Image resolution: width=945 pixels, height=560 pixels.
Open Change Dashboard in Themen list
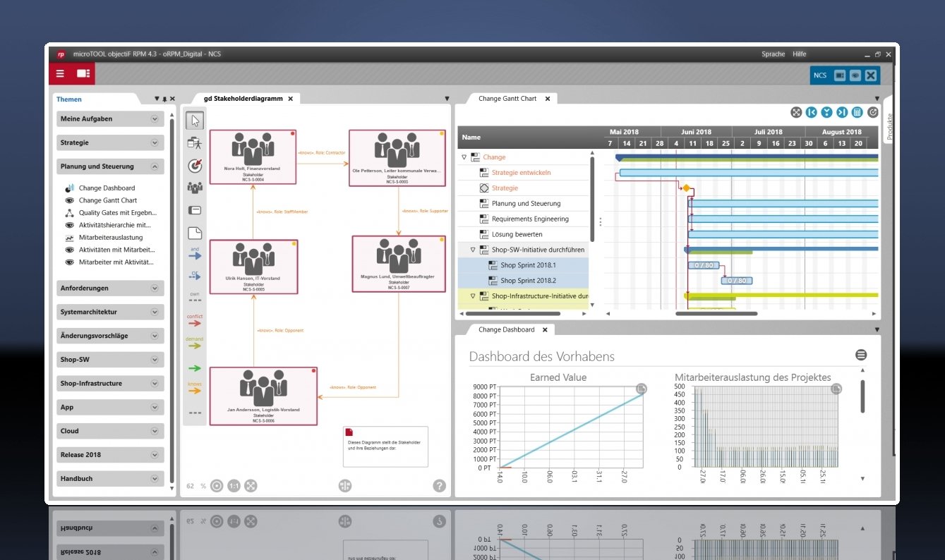click(107, 188)
